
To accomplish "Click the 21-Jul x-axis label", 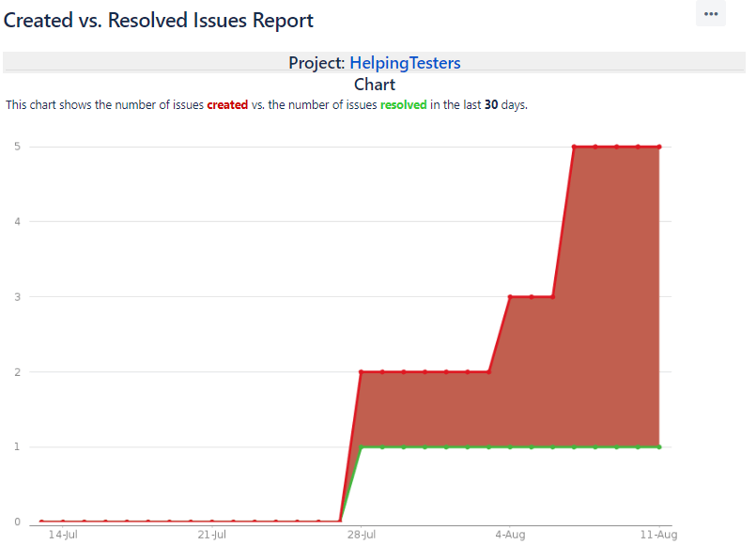I will click(212, 535).
